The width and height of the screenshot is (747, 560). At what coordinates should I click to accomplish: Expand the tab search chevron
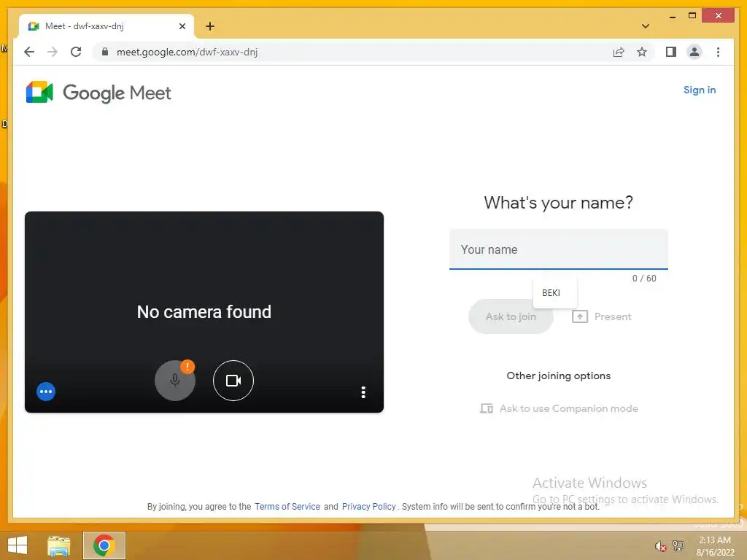tap(646, 26)
